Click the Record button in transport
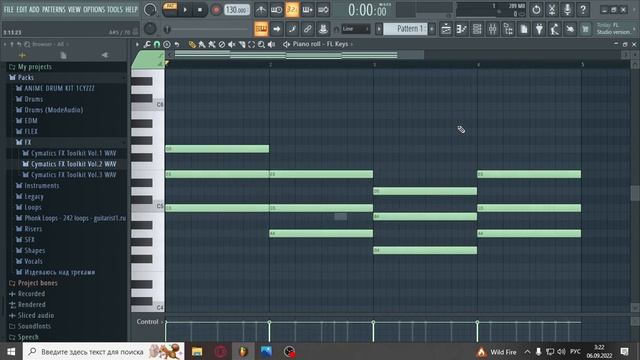This screenshot has height=360, width=640. pyautogui.click(x=216, y=9)
